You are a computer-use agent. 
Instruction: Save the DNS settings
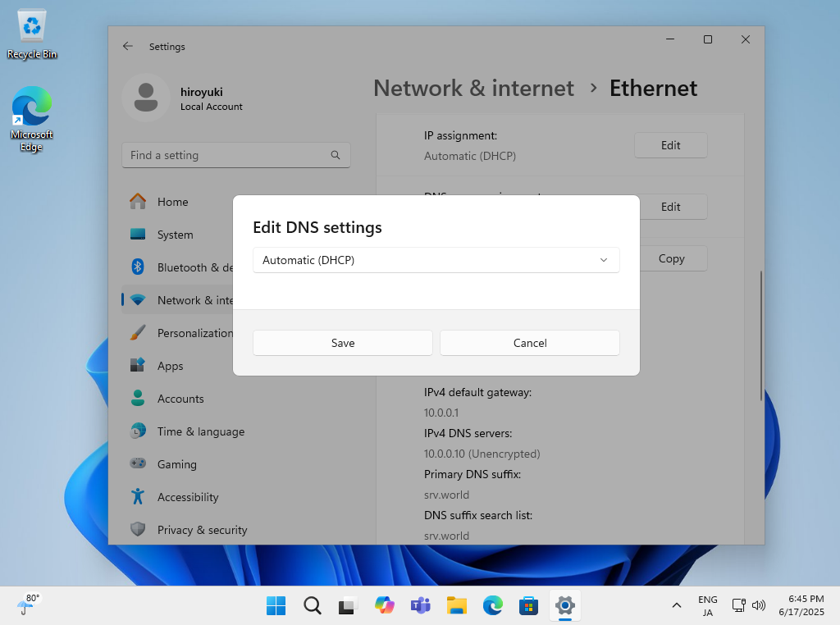pyautogui.click(x=342, y=342)
